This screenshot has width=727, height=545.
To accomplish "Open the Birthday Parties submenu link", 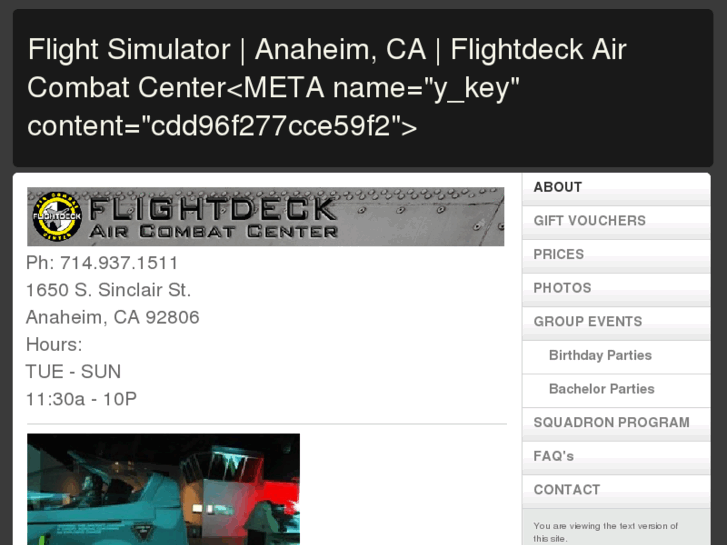I will coord(600,355).
